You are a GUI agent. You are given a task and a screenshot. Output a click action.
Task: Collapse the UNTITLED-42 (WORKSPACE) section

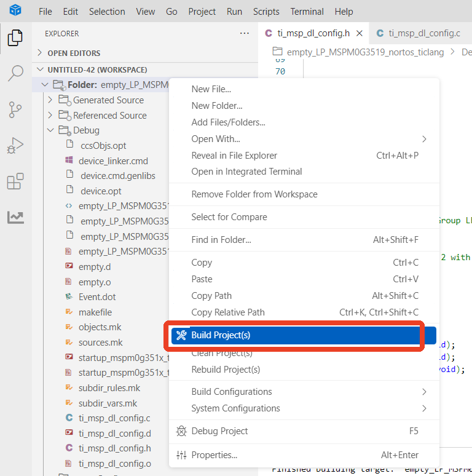tap(40, 69)
